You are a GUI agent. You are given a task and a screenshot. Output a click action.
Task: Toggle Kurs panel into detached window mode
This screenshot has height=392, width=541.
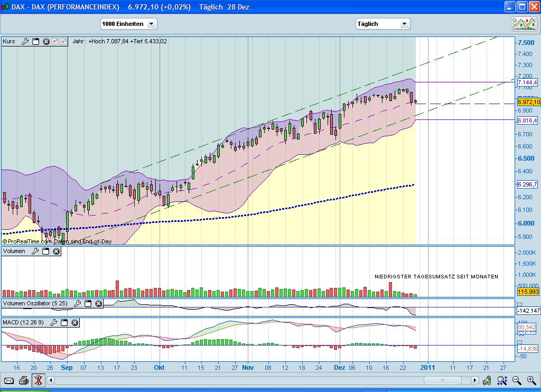35,41
